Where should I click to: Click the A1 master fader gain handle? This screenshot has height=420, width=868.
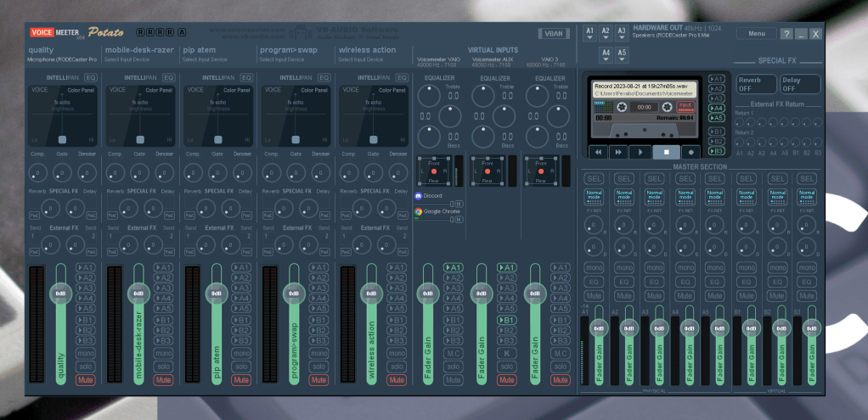599,328
